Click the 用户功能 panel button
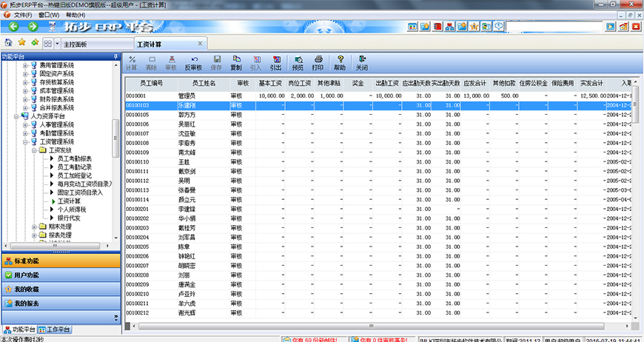Image resolution: width=644 pixels, height=342 pixels. pos(27,275)
